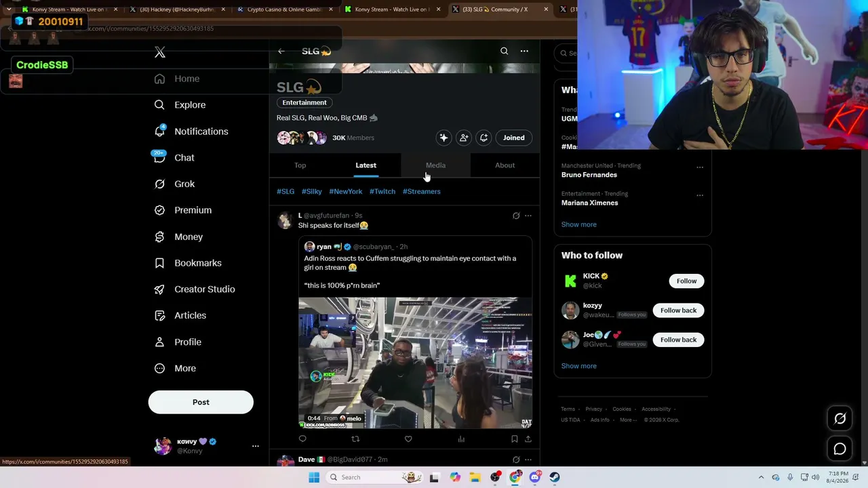Click the Grok sparkle community button
The height and width of the screenshot is (488, 868).
pos(443,138)
